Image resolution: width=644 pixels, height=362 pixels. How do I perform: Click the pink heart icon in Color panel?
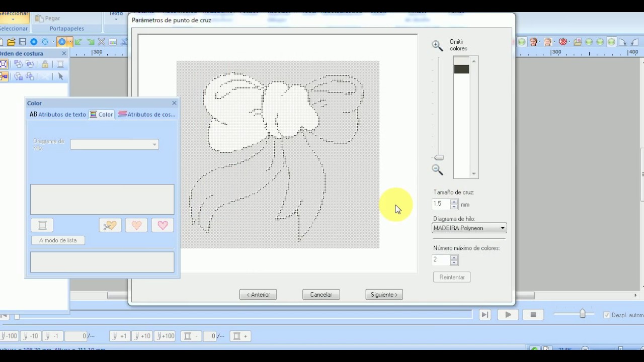tap(163, 225)
